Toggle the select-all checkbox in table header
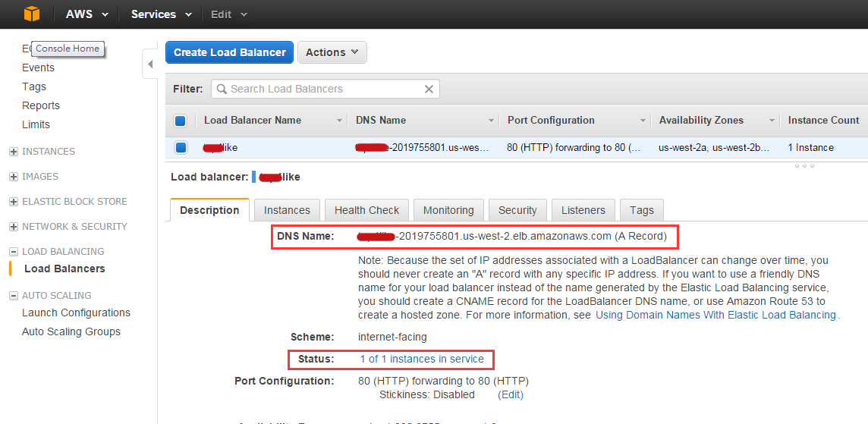This screenshot has width=868, height=424. [181, 121]
